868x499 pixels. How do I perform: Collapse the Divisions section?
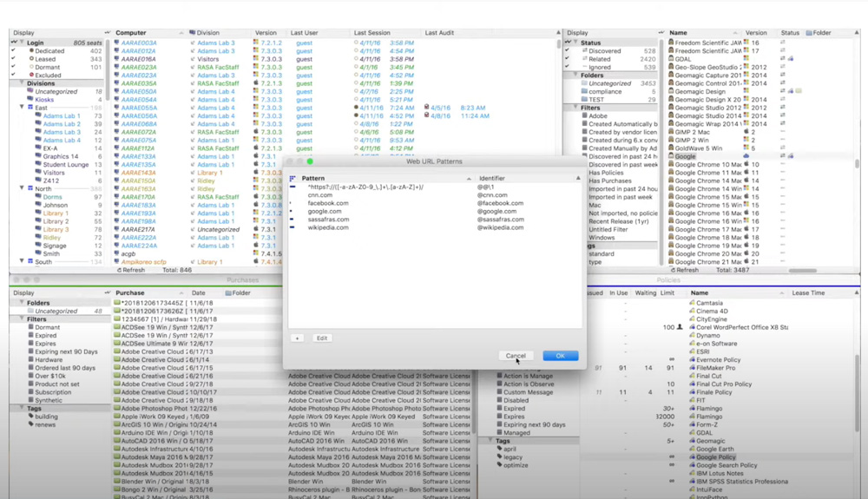click(x=23, y=83)
